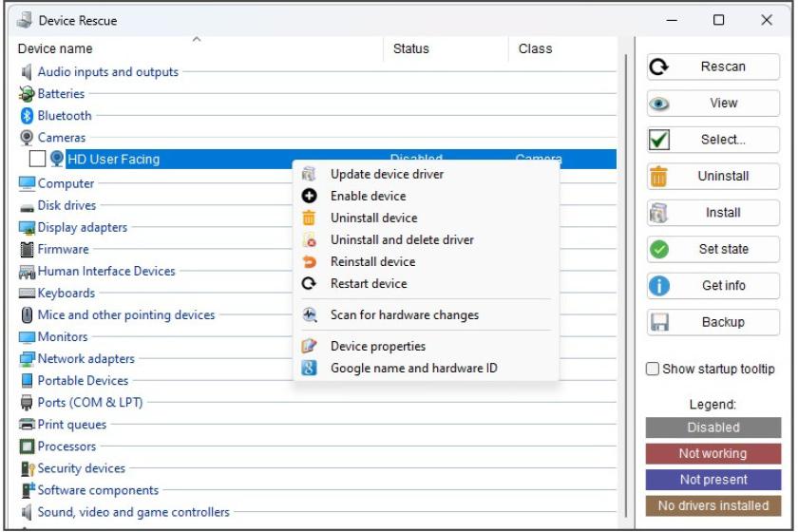Tick the checkbox beside HD User Facing
This screenshot has height=532, width=798.
[x=37, y=159]
